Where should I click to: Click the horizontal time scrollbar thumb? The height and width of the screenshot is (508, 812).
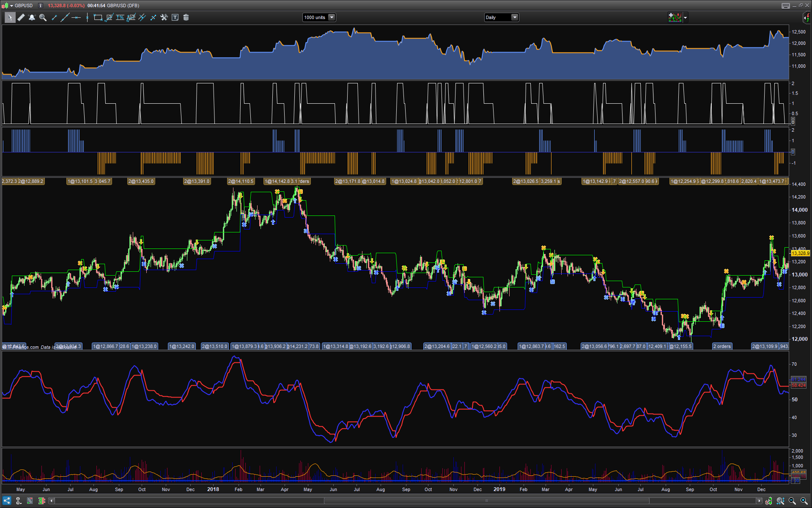[486, 501]
